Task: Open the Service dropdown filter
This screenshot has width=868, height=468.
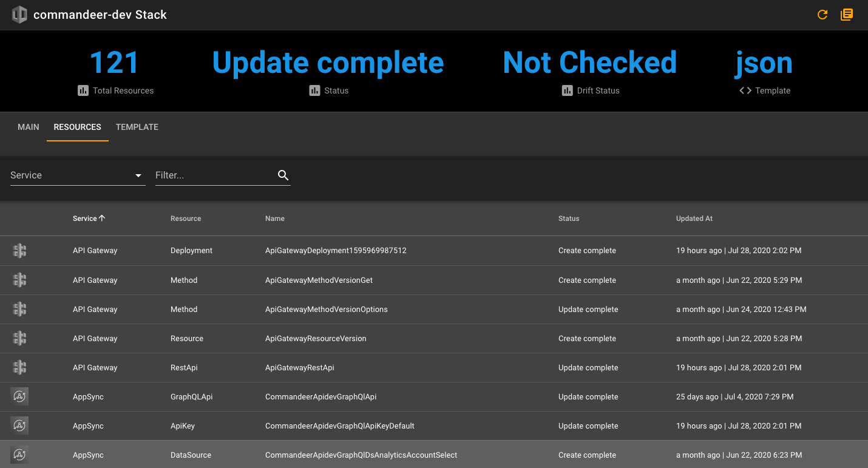Action: (x=78, y=175)
